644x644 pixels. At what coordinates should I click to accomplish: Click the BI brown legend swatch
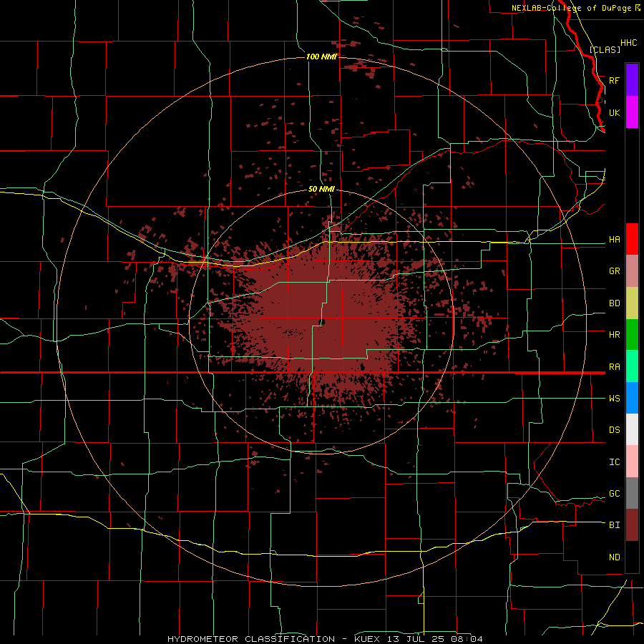pos(632,525)
